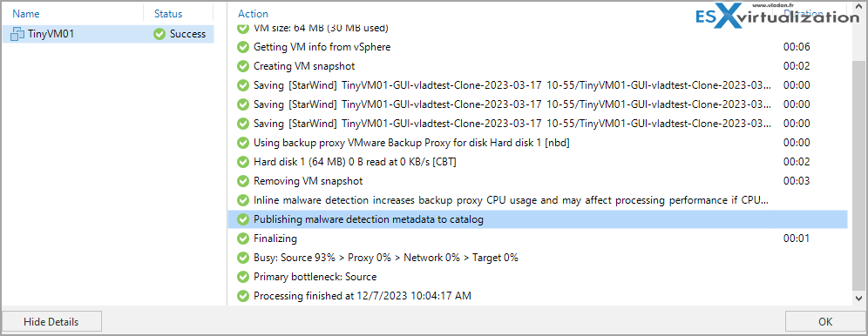The image size is (868, 336).
Task: Click green check icon beside Creating VM snapshot
Action: (x=242, y=66)
